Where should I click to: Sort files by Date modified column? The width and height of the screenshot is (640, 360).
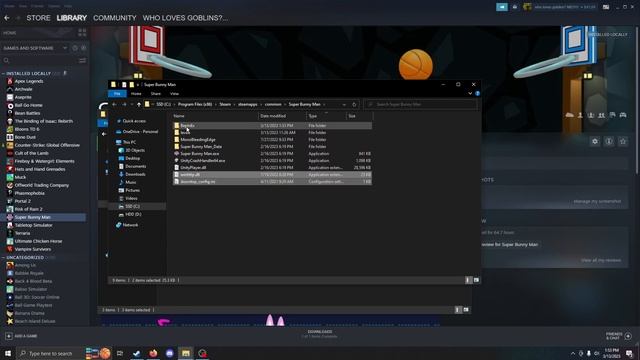point(282,116)
